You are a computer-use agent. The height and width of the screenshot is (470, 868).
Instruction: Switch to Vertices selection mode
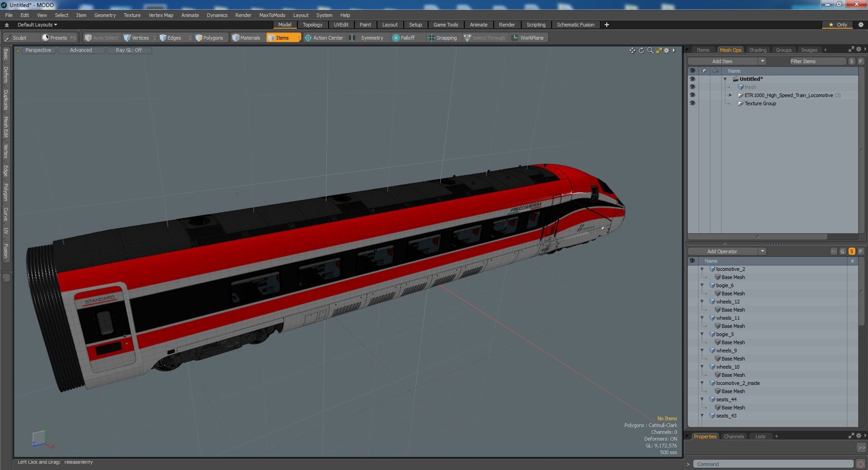pyautogui.click(x=136, y=38)
